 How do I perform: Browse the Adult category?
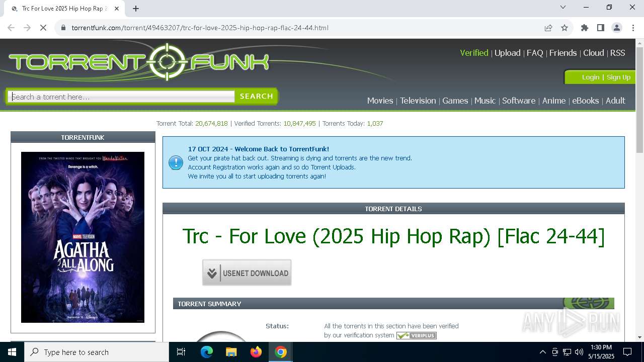click(x=615, y=101)
